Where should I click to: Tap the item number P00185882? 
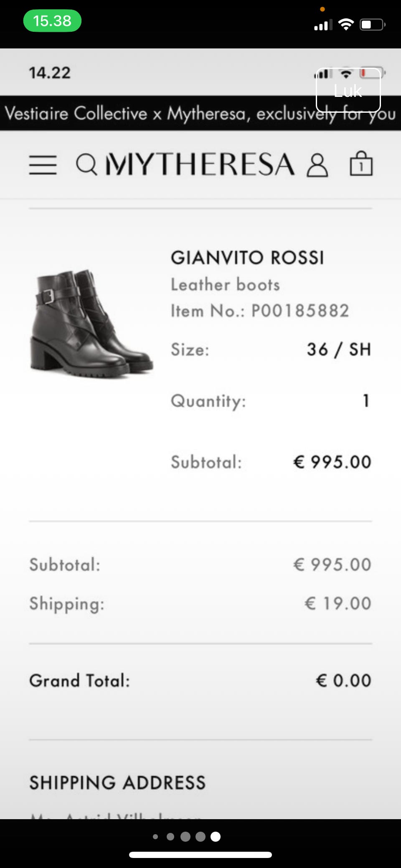[300, 311]
